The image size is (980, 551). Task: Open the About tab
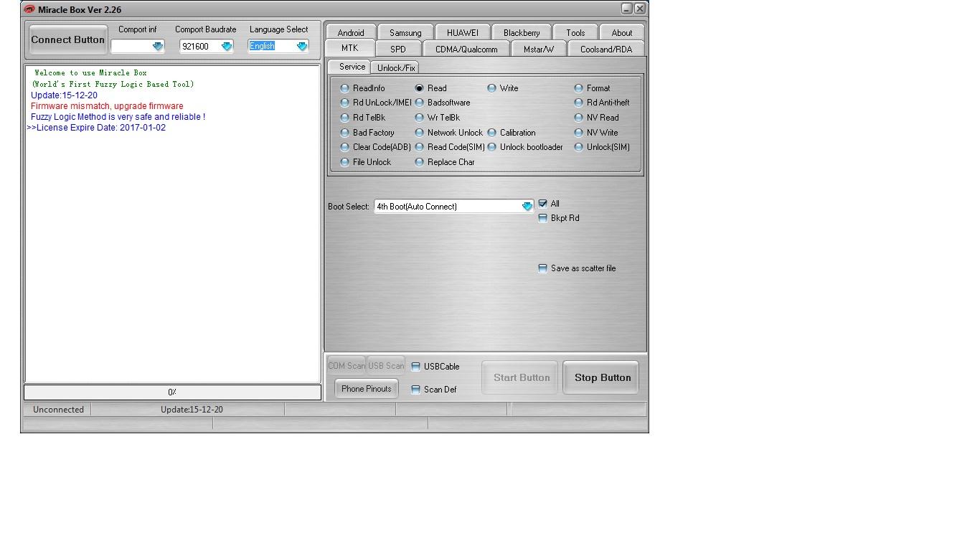pyautogui.click(x=622, y=32)
